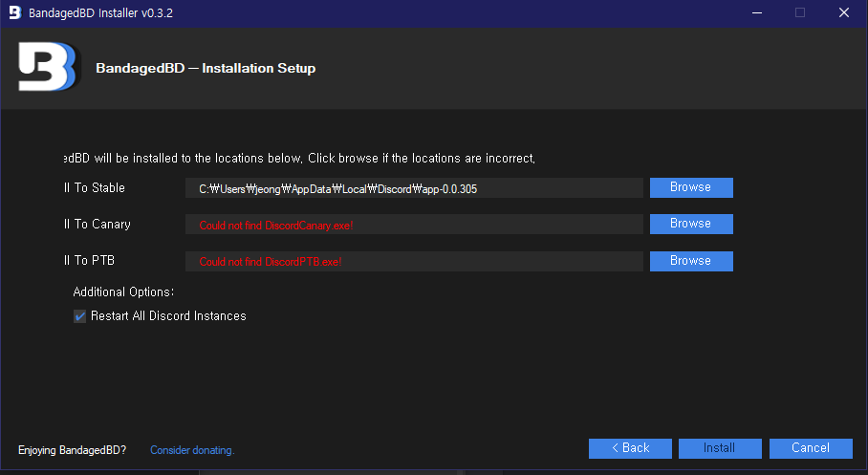Minimize the installer window

(757, 12)
